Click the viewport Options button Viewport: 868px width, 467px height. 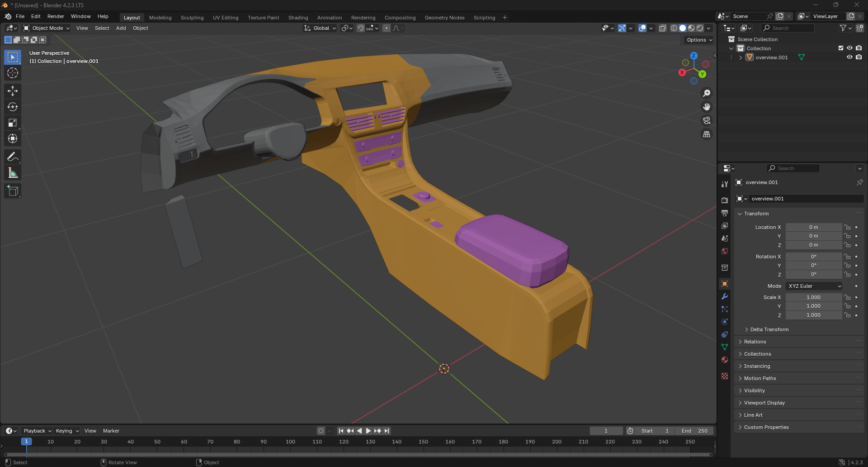click(x=699, y=40)
